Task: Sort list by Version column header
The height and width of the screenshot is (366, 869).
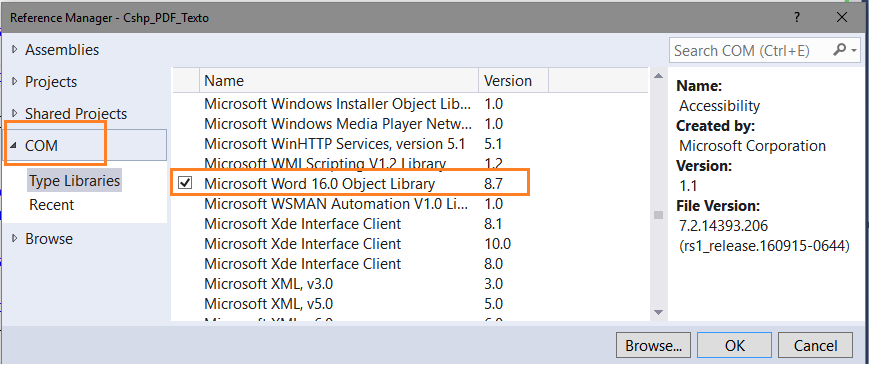Action: (514, 81)
